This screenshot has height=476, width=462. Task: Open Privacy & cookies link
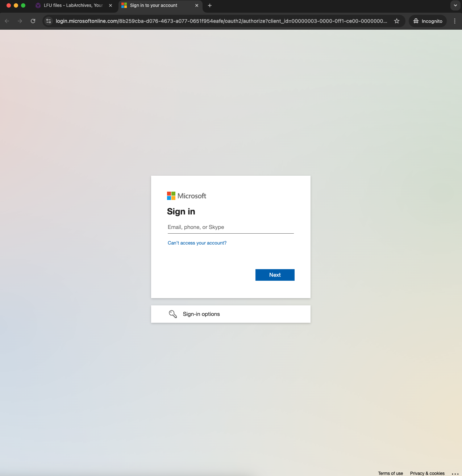pos(427,473)
